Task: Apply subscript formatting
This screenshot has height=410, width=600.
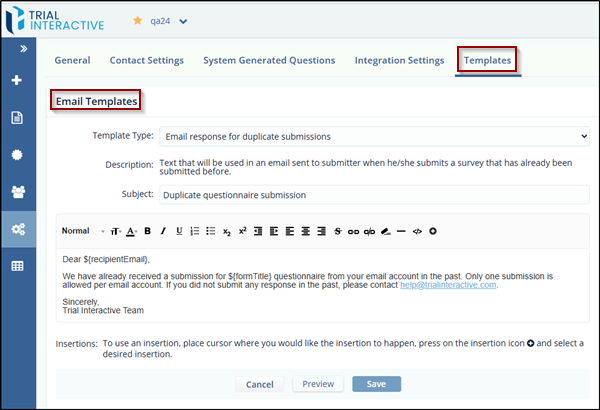Action: [227, 231]
